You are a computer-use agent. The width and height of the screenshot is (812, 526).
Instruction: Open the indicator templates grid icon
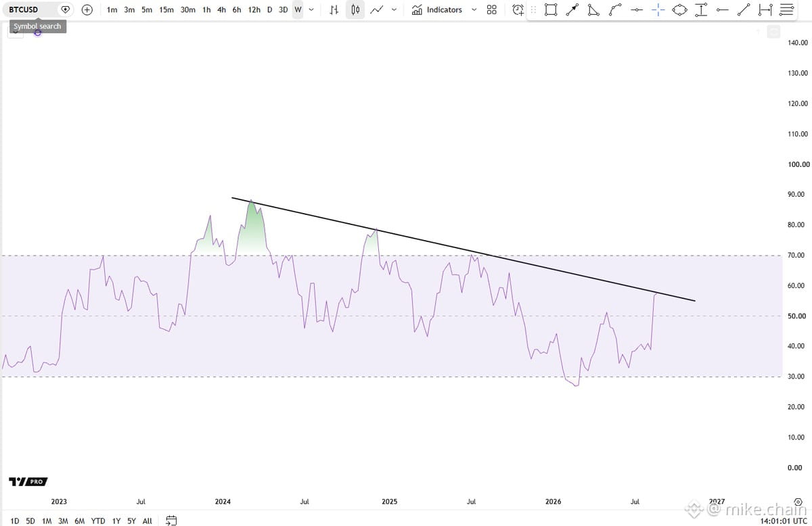click(x=492, y=10)
